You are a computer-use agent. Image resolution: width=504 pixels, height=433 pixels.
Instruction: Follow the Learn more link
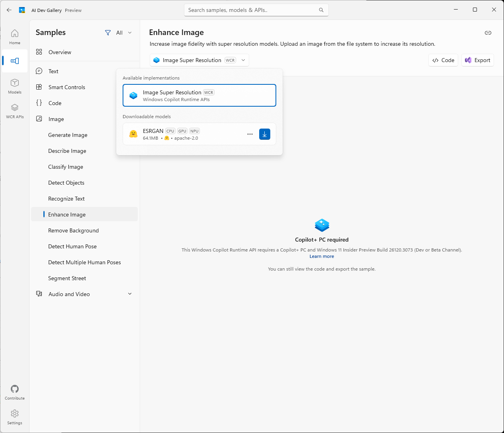(322, 256)
